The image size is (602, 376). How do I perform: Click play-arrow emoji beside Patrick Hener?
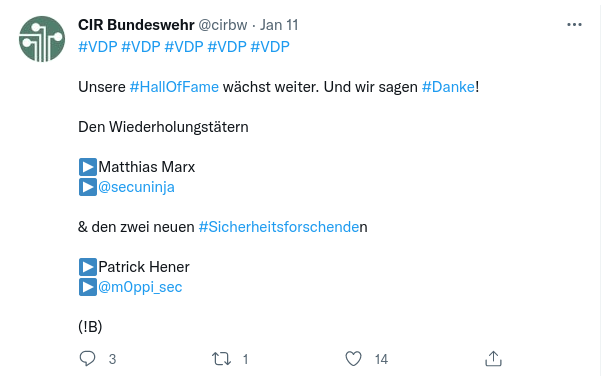tap(88, 267)
